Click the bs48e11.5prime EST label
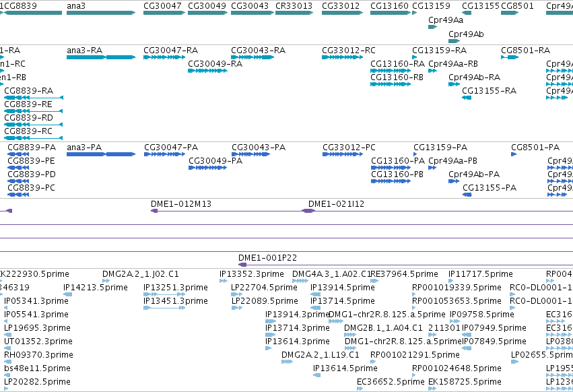 37,368
